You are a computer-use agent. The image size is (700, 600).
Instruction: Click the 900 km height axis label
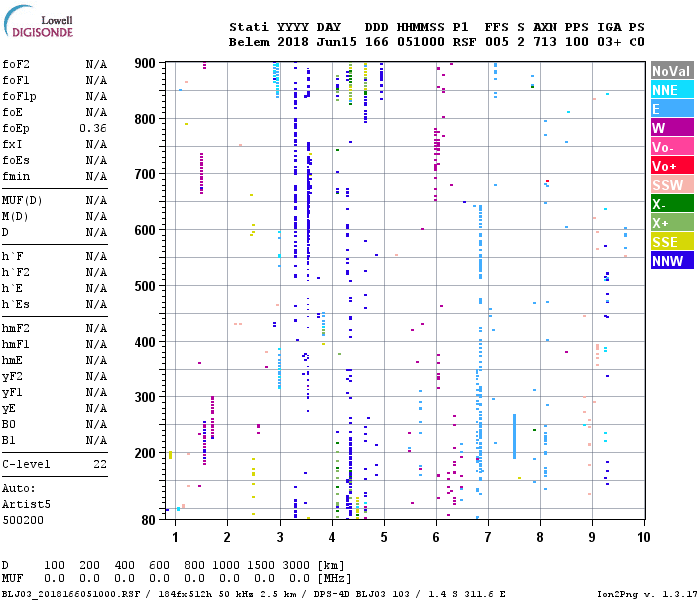145,63
